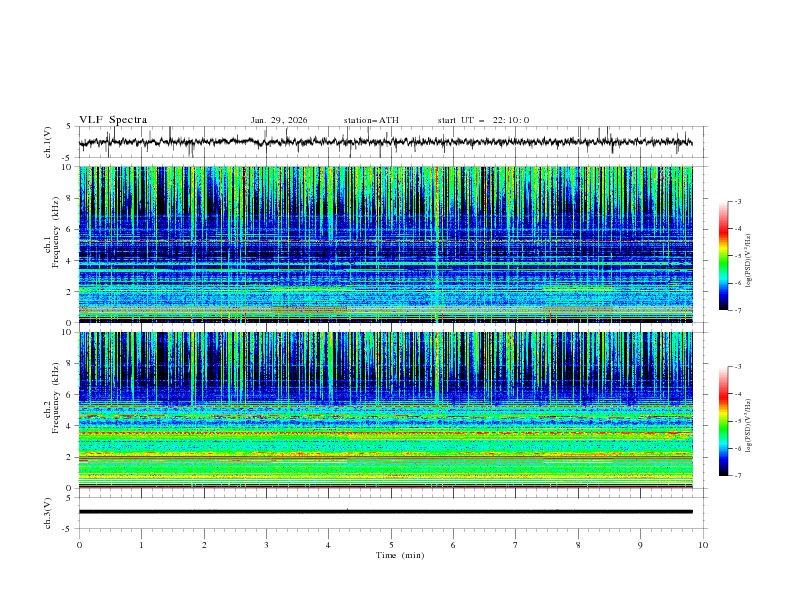Click the time axis tick label "5"
This screenshot has width=792, height=612.
391,545
